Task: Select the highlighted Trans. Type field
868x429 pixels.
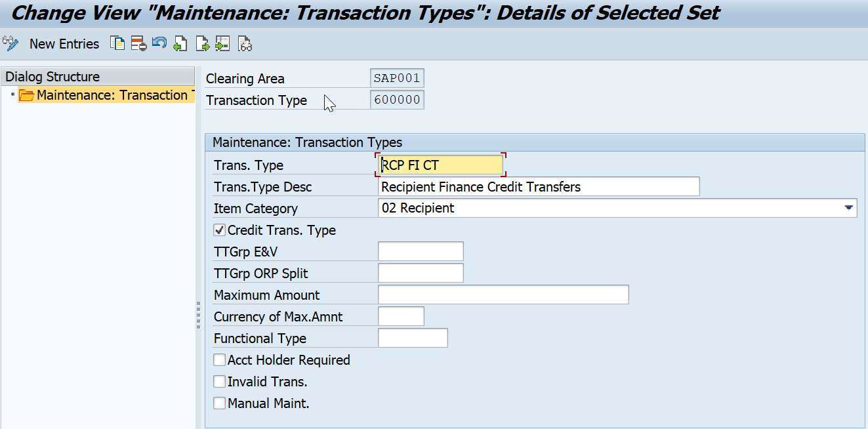Action: [x=440, y=165]
